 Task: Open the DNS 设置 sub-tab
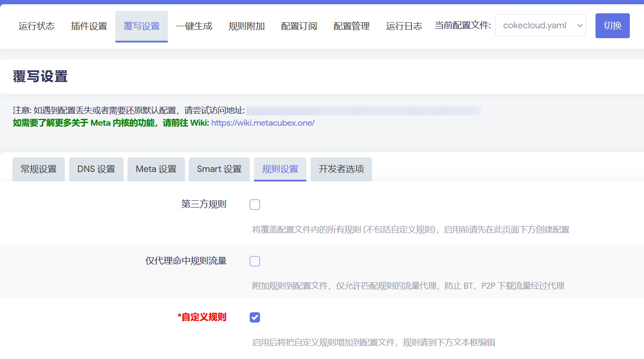96,169
